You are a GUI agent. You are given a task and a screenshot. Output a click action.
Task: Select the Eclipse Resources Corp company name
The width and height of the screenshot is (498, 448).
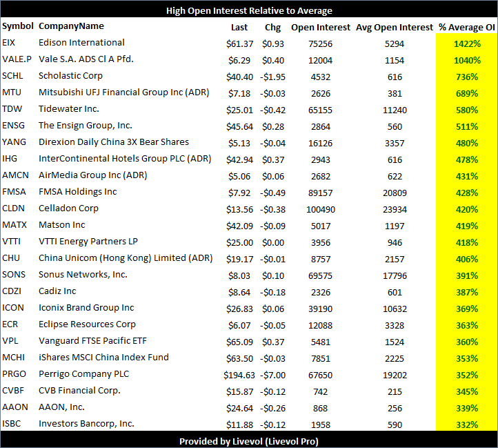[87, 324]
